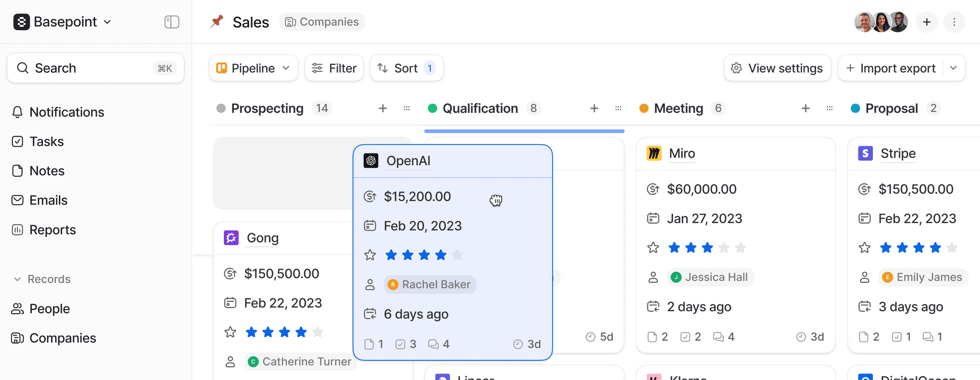Click the Miro logo icon
This screenshot has height=380, width=980.
[x=654, y=153]
